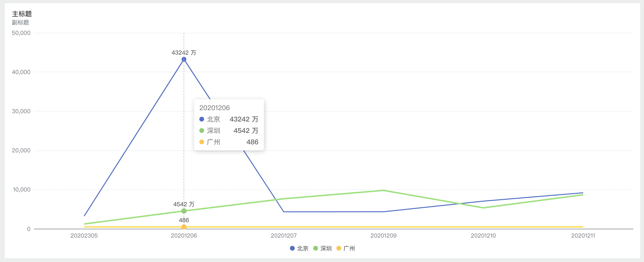
Task: Click the blue 北京 data point at 20201206
Action: 184,59
